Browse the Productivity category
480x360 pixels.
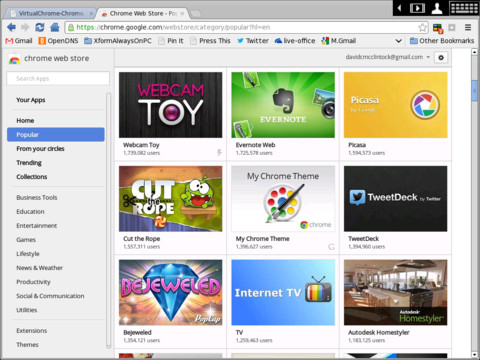coord(33,282)
